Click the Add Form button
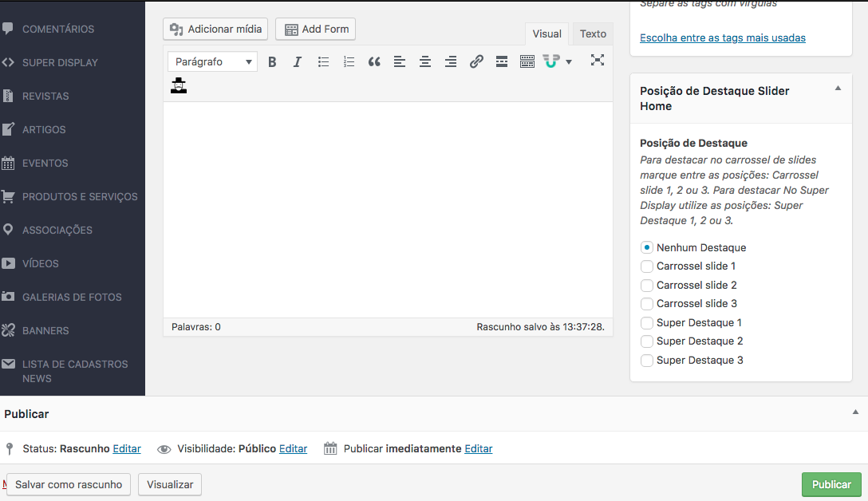 click(316, 29)
